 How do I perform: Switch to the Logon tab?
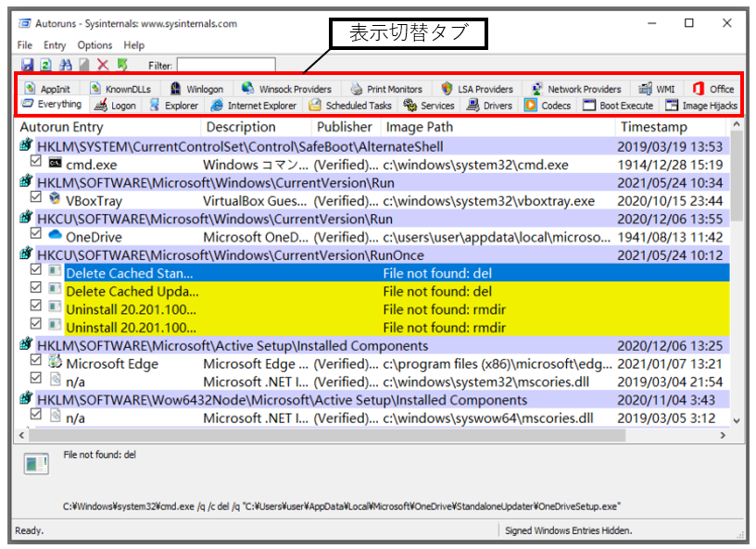115,105
